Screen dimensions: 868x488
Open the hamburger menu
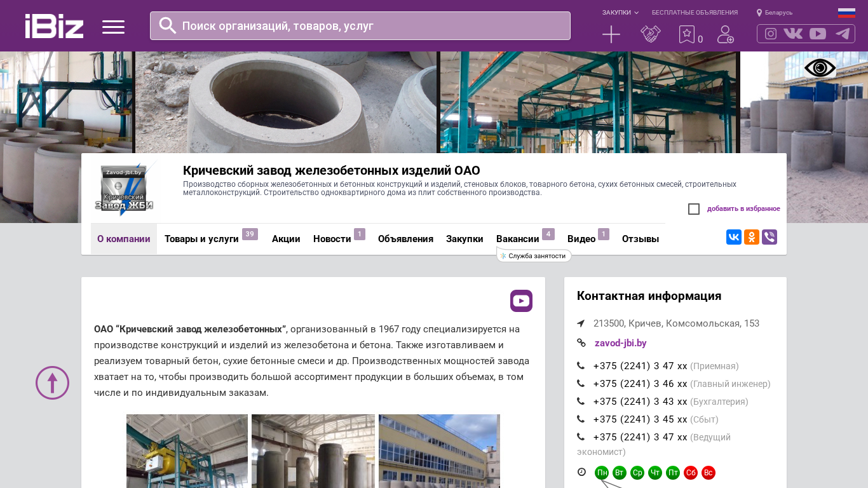(x=113, y=27)
